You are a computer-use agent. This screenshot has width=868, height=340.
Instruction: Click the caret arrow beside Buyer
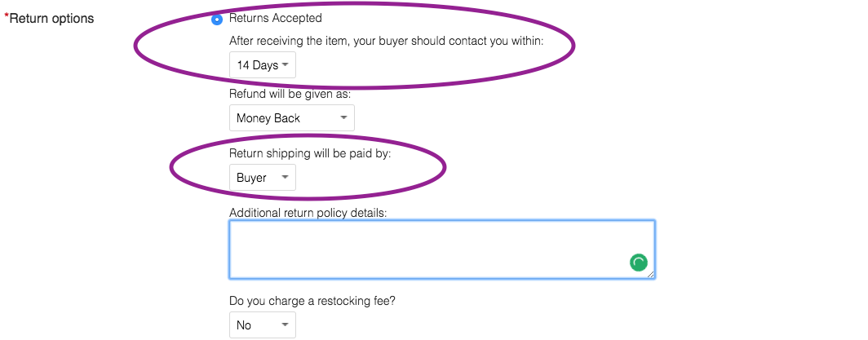[x=285, y=178]
